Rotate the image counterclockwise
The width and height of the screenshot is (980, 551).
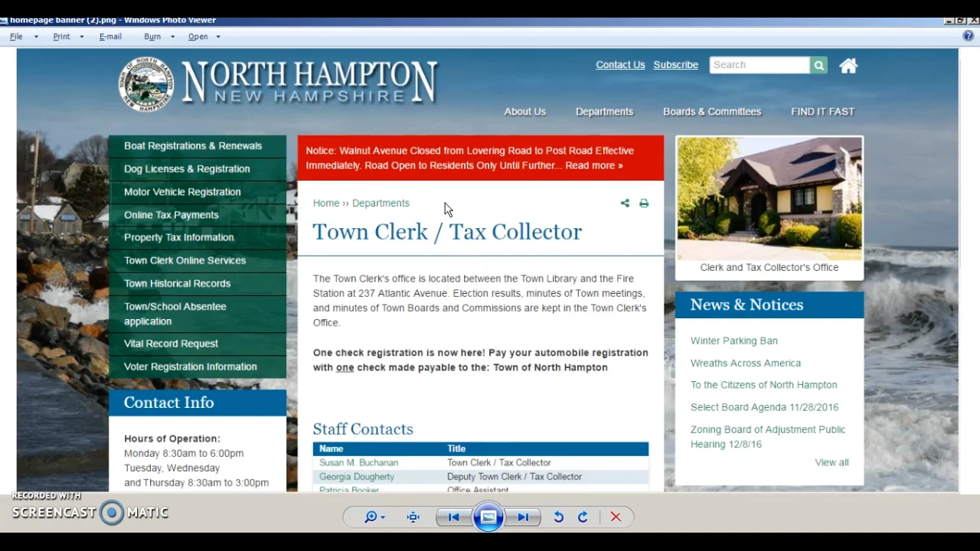559,517
